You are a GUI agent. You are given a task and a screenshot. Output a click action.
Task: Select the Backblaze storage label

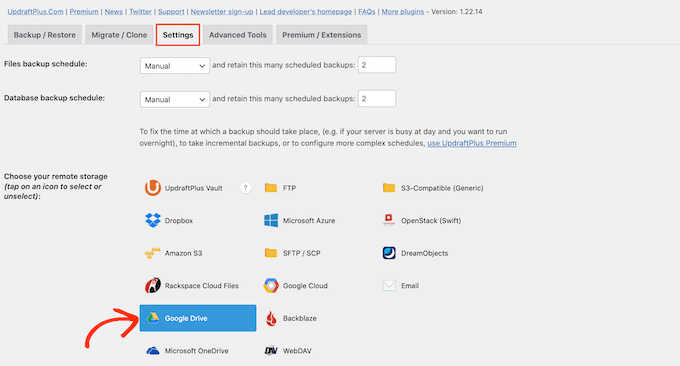click(300, 318)
